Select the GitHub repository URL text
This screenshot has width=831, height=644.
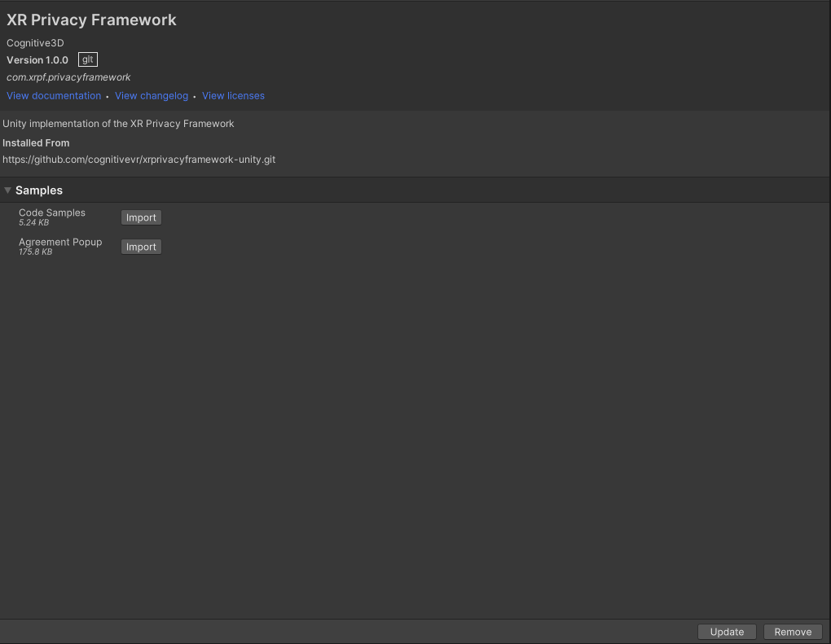click(x=138, y=160)
